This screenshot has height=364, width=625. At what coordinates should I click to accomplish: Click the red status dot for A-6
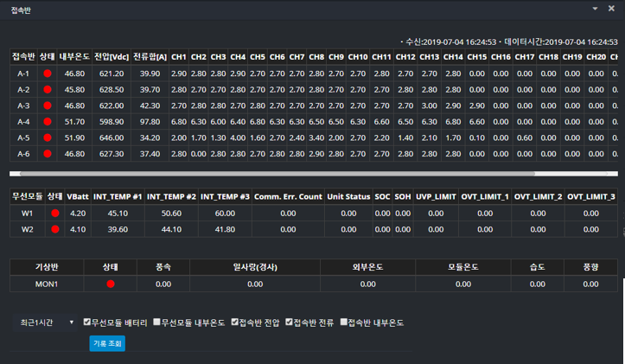click(x=47, y=154)
